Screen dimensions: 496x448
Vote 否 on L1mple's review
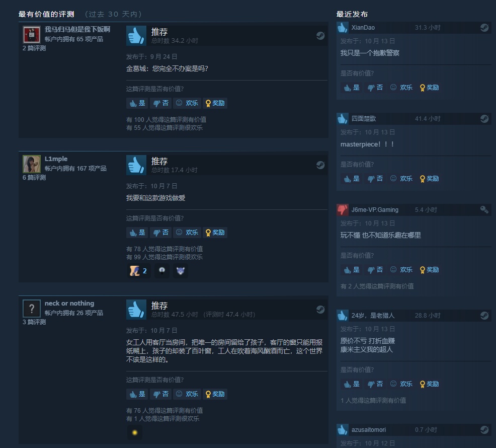pyautogui.click(x=160, y=233)
